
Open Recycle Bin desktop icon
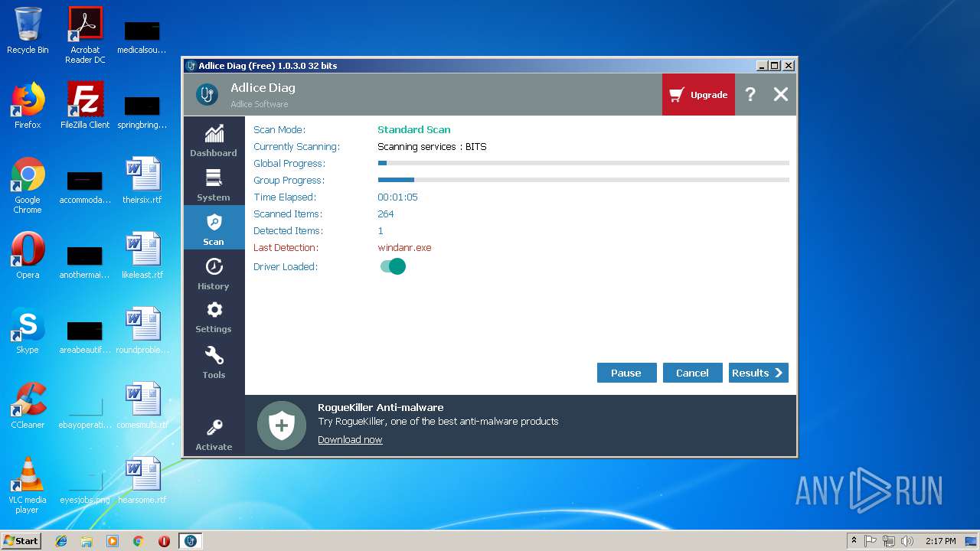tap(28, 31)
